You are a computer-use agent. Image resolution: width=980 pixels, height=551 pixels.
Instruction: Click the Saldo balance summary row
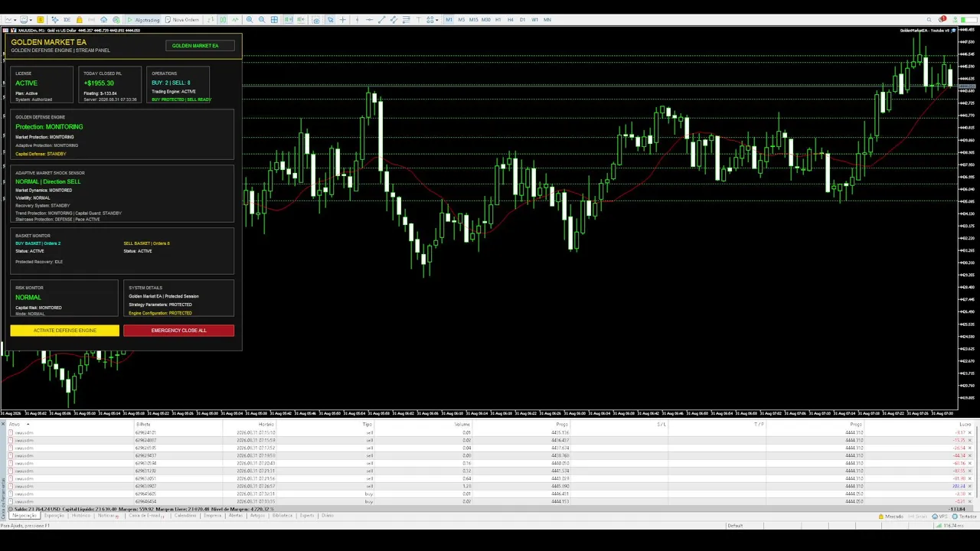490,509
